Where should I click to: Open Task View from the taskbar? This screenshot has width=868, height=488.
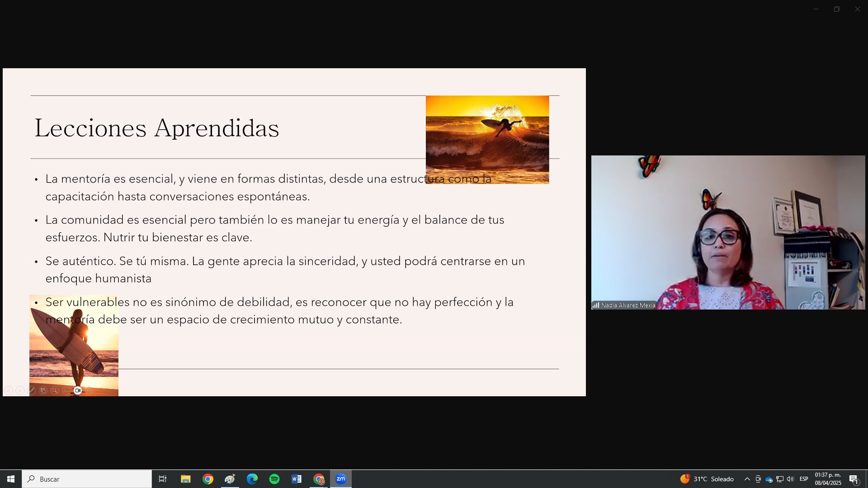163,479
